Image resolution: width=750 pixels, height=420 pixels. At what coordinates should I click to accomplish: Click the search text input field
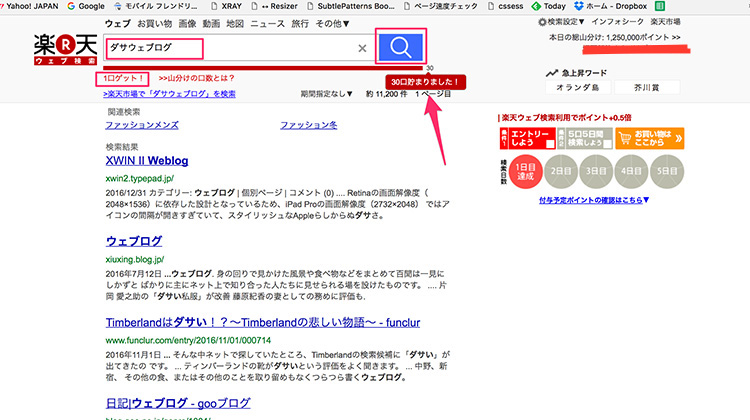[238, 48]
